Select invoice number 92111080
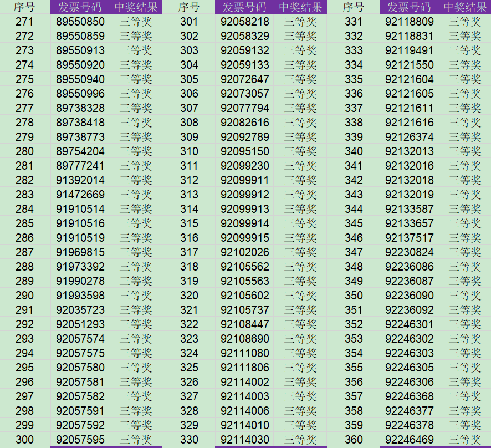Viewport: 491px width, 448px height. click(245, 353)
